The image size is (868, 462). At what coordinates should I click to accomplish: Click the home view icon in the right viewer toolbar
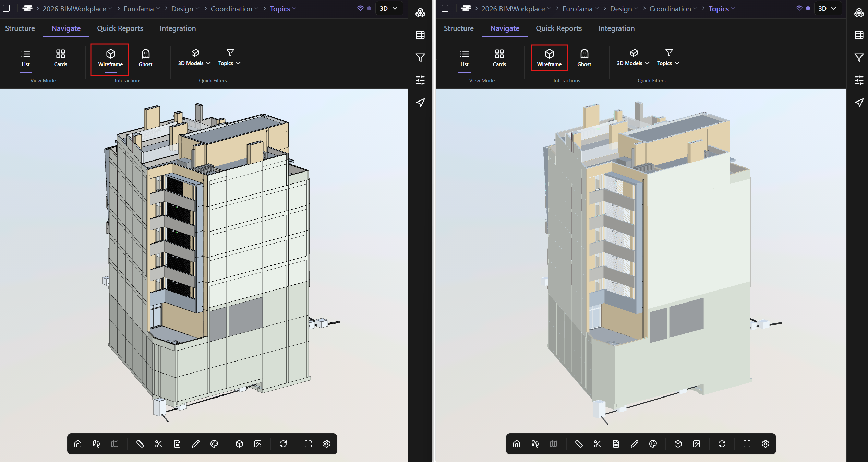coord(517,444)
